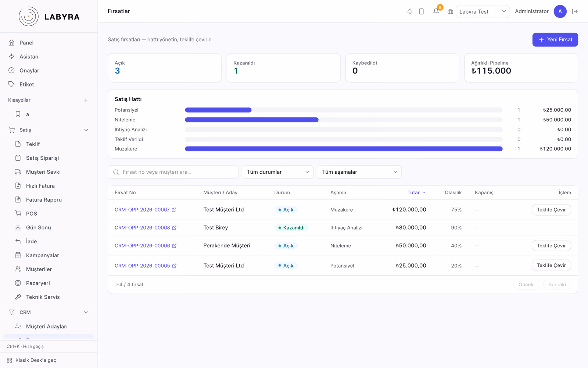Open Hızlı Fatura icon
Screen dimensions: 588x368
18,186
